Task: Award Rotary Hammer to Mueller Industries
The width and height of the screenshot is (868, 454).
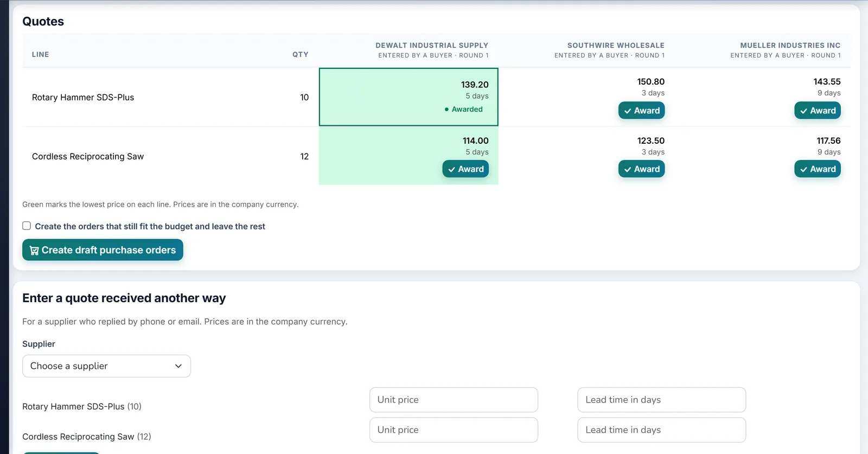Action: click(818, 111)
